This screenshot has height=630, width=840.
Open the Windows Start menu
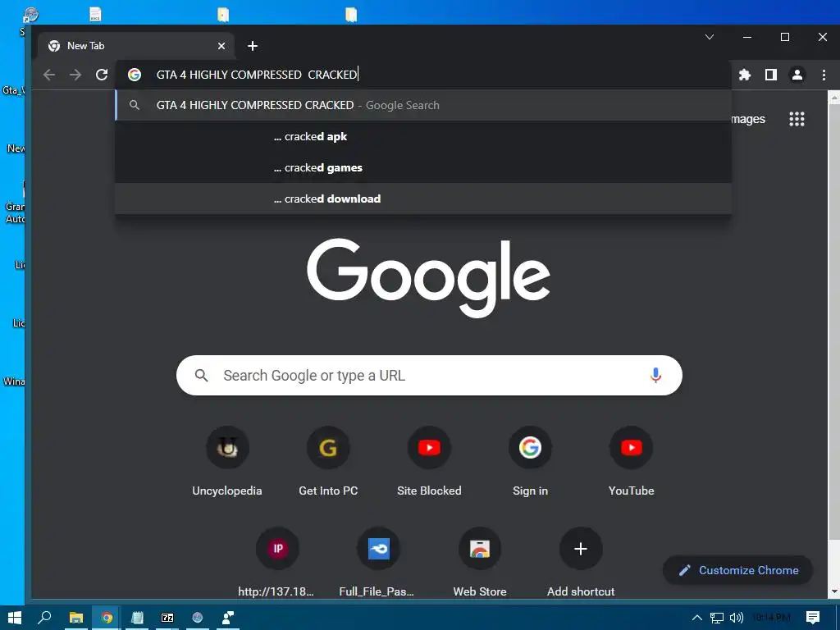point(15,618)
